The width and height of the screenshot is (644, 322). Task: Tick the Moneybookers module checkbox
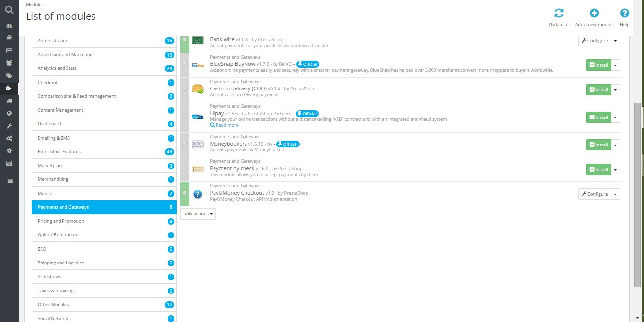[x=184, y=144]
